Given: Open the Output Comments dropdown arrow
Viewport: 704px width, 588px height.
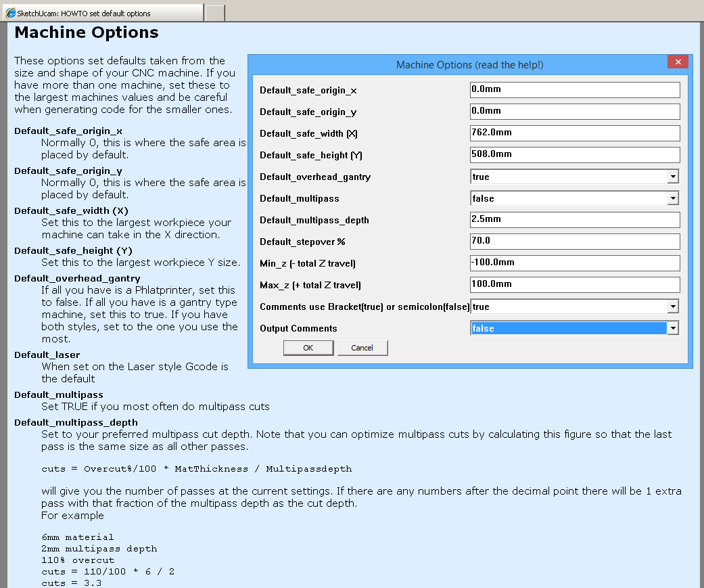Looking at the screenshot, I should coord(673,329).
